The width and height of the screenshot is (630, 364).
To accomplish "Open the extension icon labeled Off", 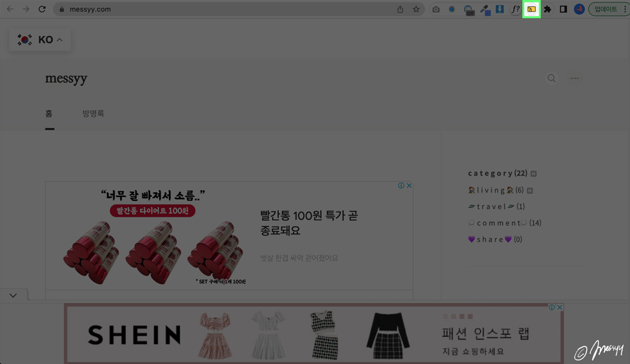I will click(469, 9).
